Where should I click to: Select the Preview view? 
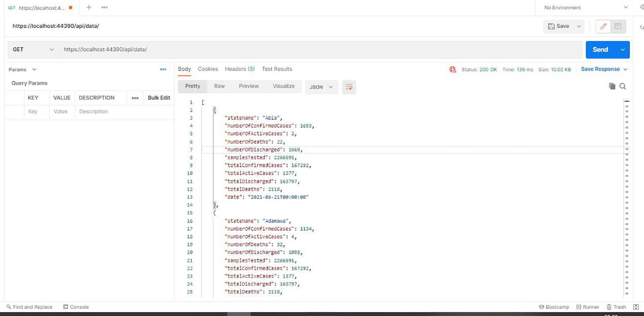click(x=249, y=86)
